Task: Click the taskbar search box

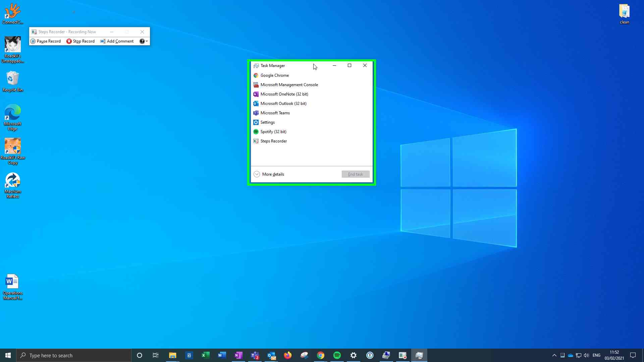Action: point(74,355)
